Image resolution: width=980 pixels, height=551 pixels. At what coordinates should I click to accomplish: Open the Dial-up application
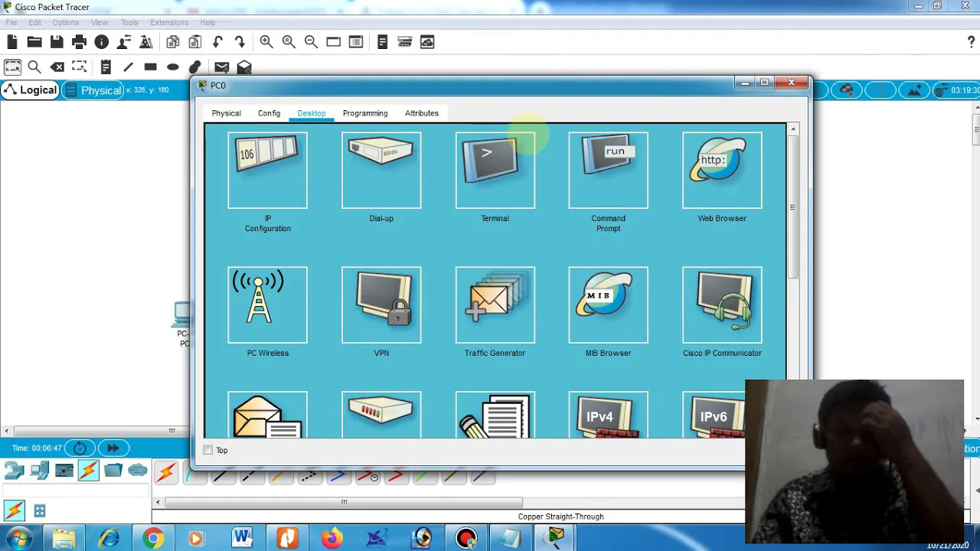(381, 170)
